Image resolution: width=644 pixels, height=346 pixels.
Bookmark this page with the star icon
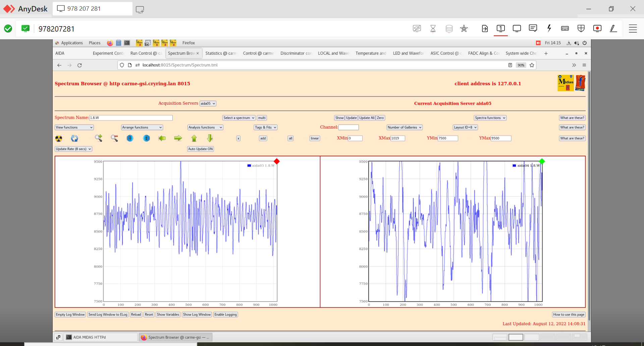pyautogui.click(x=532, y=65)
